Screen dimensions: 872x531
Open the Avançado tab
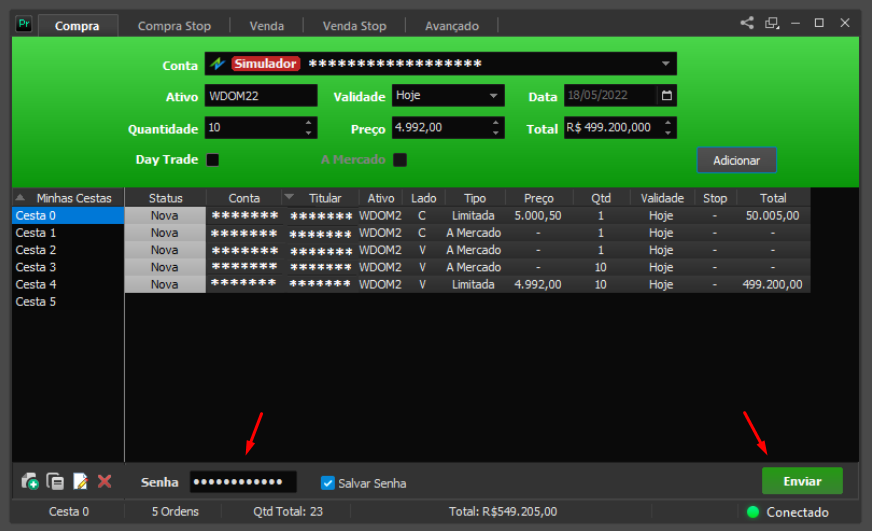[452, 26]
